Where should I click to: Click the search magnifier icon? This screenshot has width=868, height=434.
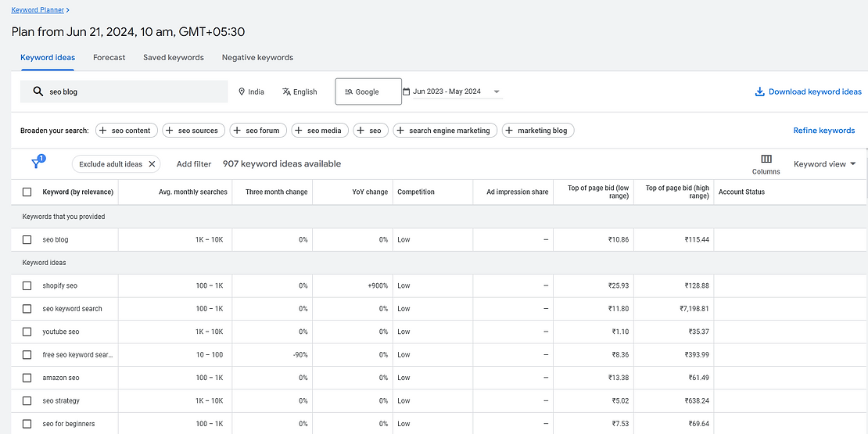pos(38,92)
